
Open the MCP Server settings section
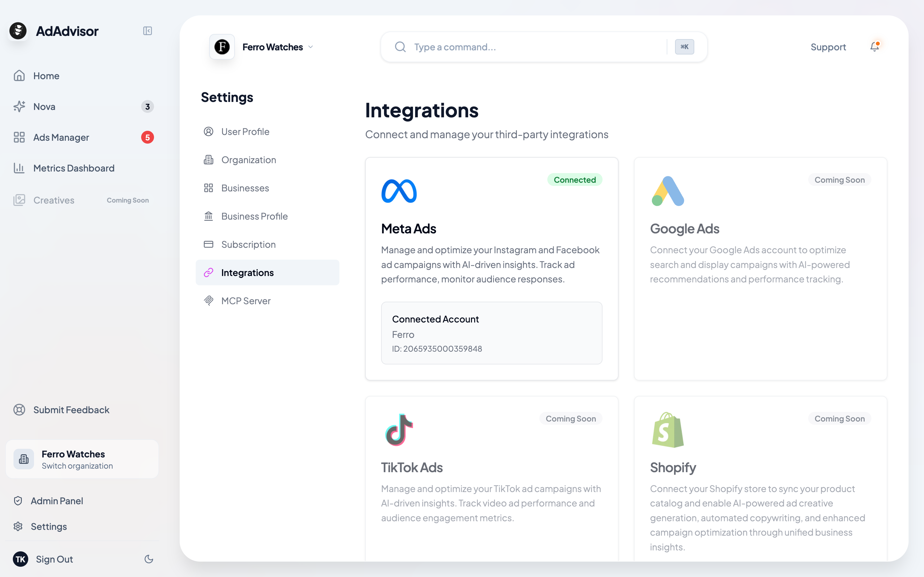click(x=246, y=300)
